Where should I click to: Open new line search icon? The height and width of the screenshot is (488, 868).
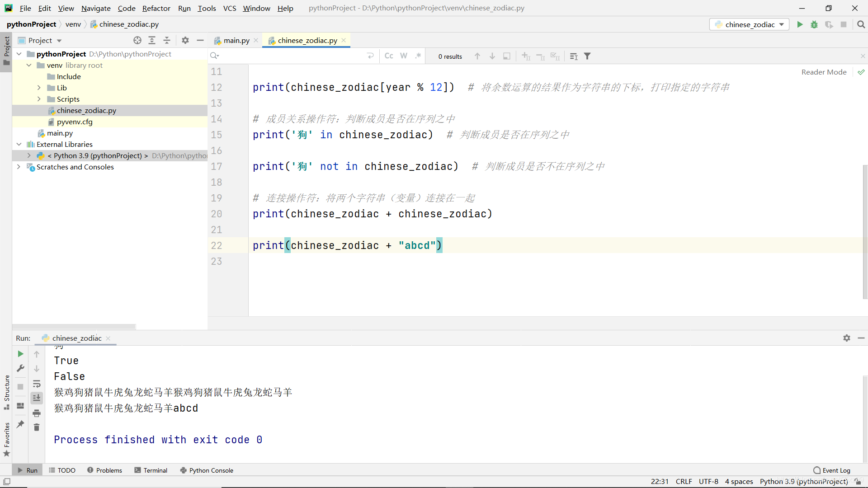click(370, 56)
